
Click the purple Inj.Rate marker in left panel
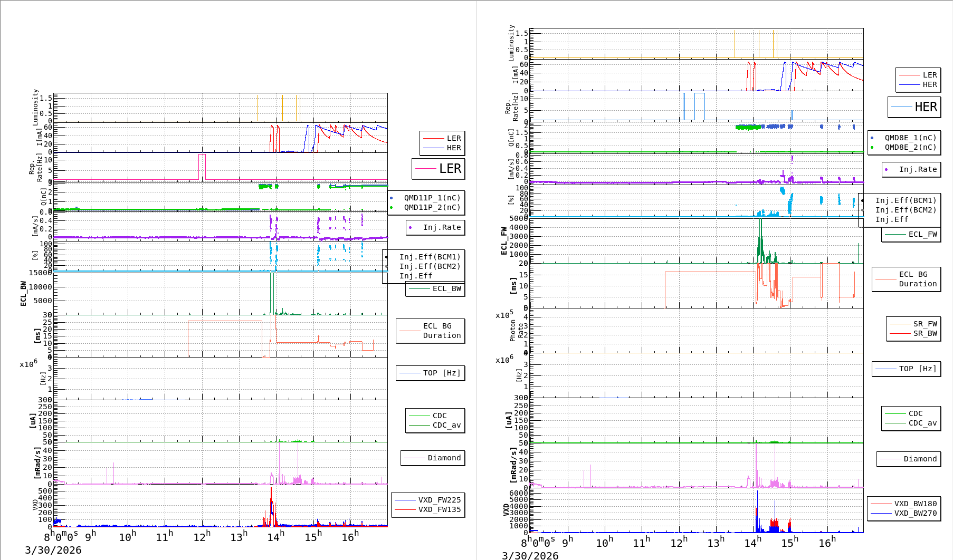pos(410,228)
